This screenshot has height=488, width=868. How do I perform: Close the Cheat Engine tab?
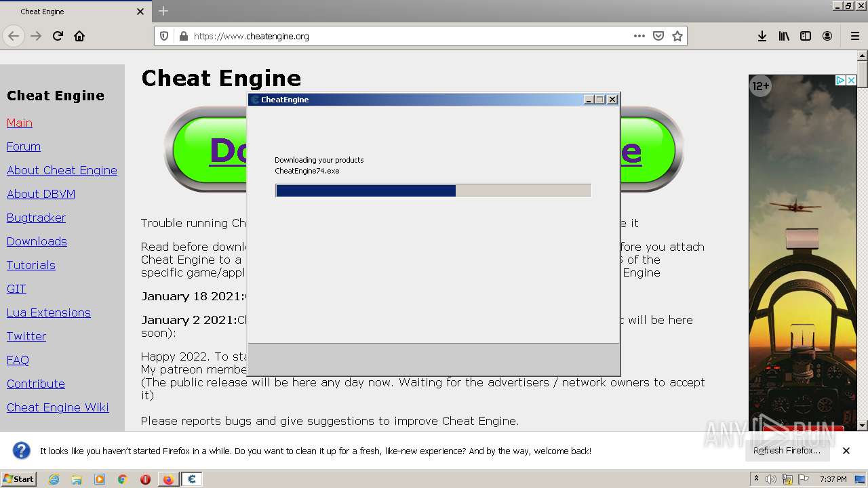tap(140, 12)
